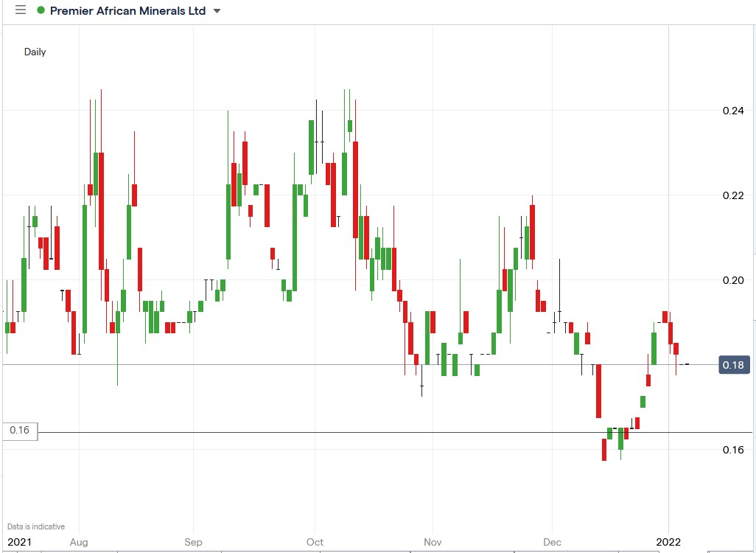The width and height of the screenshot is (756, 553).
Task: Open the hamburger navigation menu
Action: [x=20, y=10]
